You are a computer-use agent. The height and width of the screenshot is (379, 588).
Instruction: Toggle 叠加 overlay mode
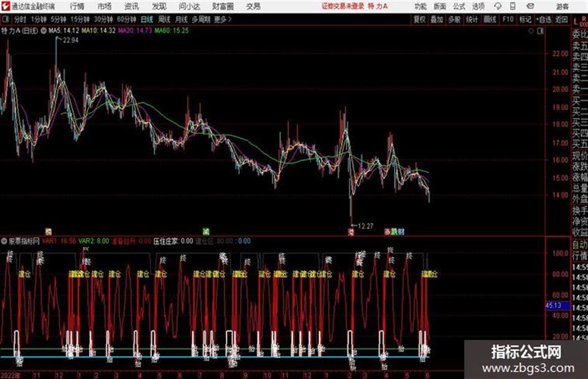click(x=437, y=19)
